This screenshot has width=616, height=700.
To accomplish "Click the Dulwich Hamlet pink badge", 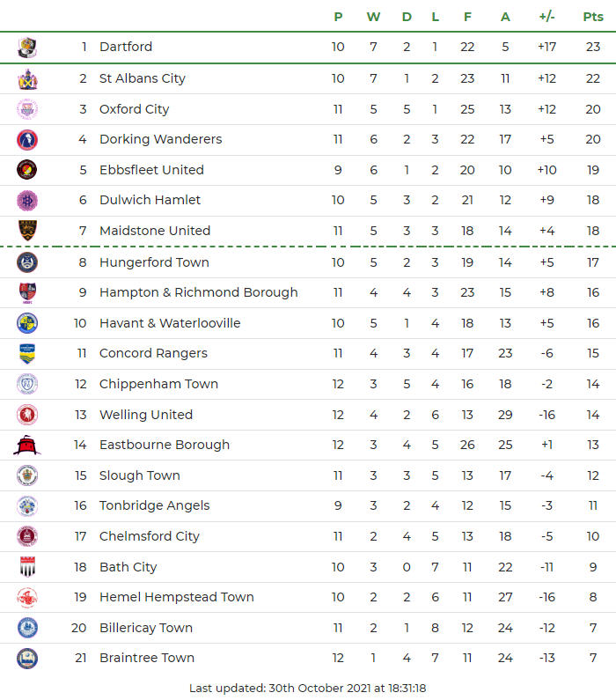I will click(x=27, y=201).
